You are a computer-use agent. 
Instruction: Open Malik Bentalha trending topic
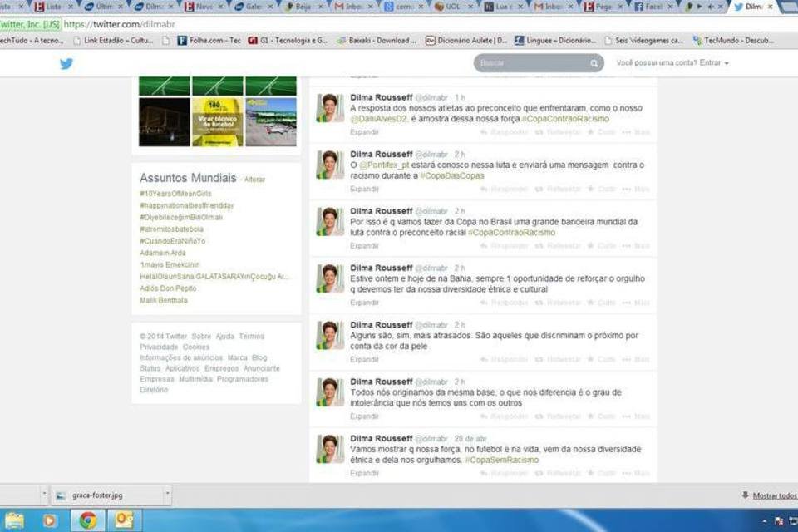[164, 300]
